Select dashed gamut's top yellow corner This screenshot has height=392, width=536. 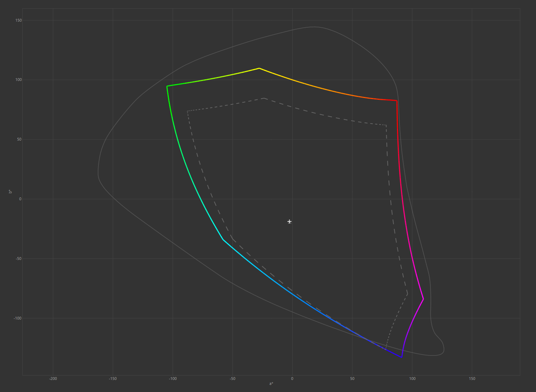pos(264,98)
